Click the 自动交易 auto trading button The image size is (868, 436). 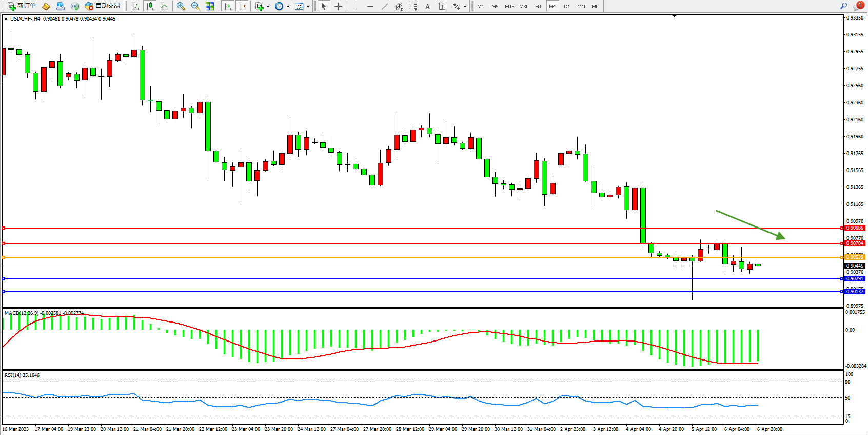point(103,6)
